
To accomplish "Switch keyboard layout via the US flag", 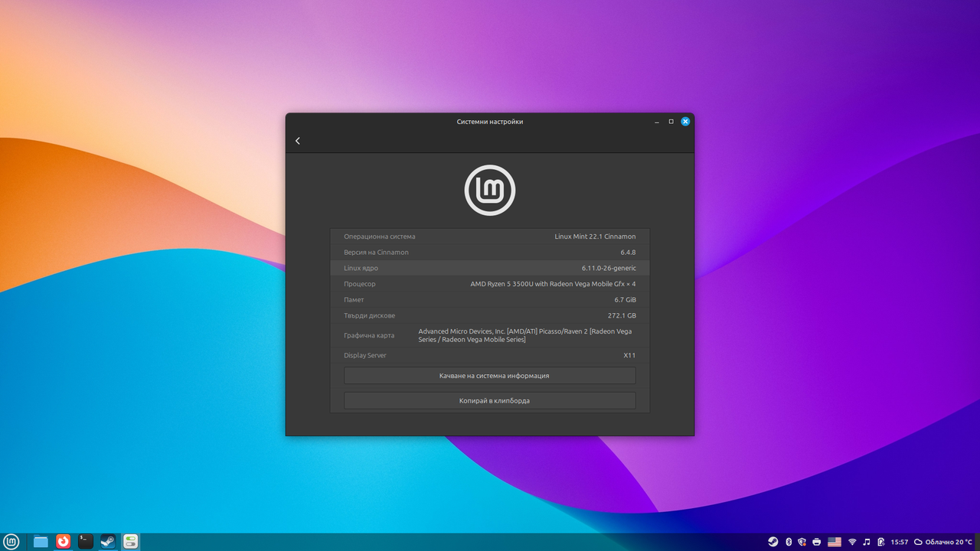I will point(835,542).
